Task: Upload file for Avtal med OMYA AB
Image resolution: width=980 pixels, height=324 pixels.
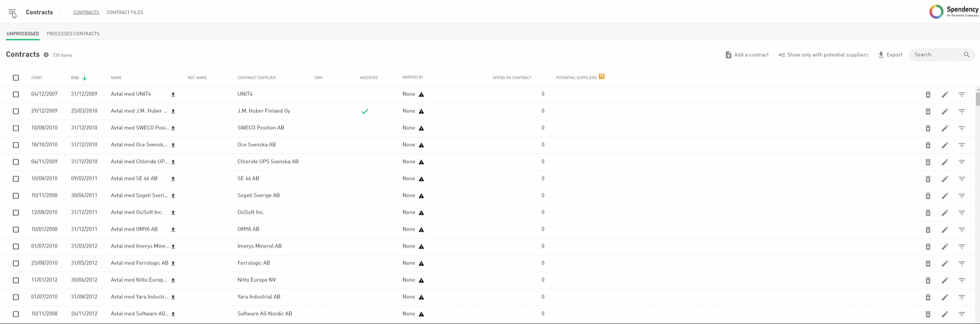Action: [x=173, y=229]
